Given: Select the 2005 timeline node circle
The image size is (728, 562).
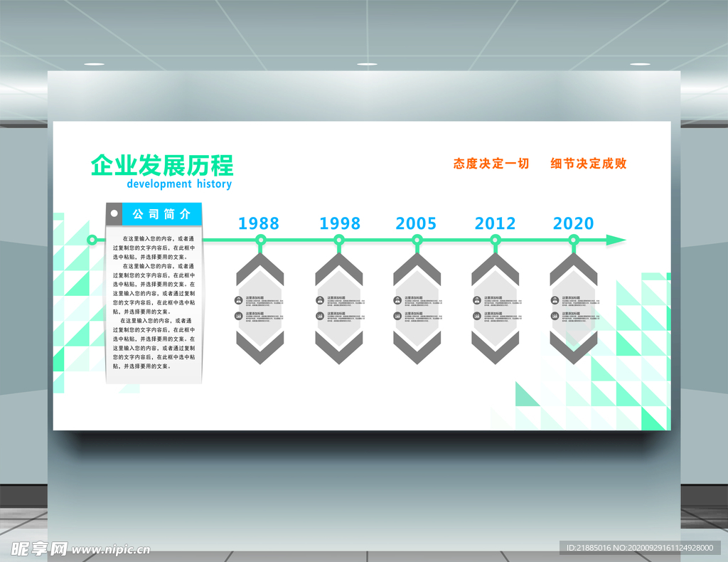Looking at the screenshot, I should click(417, 240).
